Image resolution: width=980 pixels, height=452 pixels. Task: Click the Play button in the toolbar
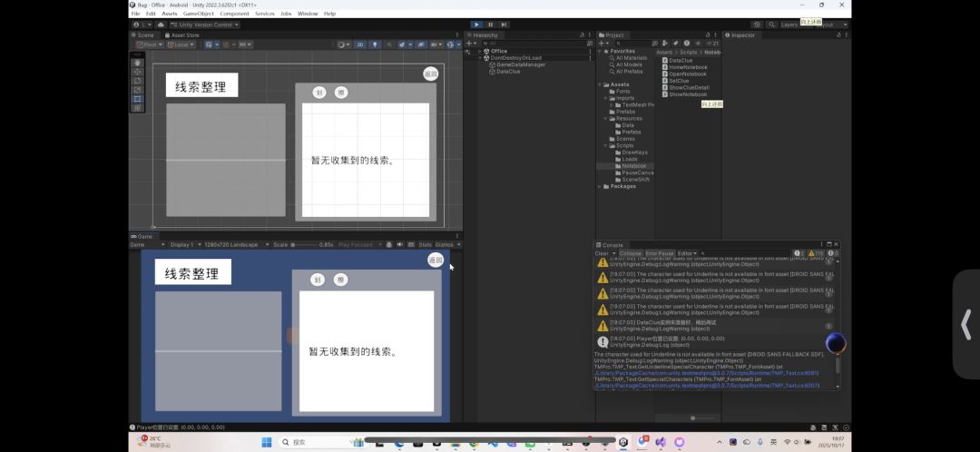pyautogui.click(x=477, y=25)
